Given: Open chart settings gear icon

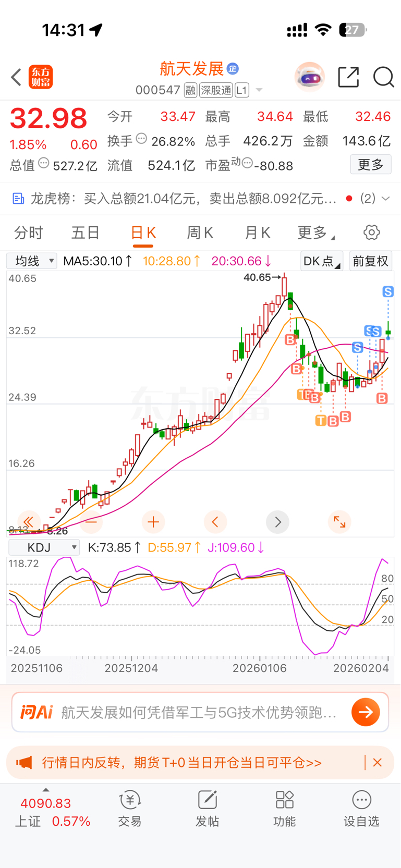Looking at the screenshot, I should coord(371,233).
